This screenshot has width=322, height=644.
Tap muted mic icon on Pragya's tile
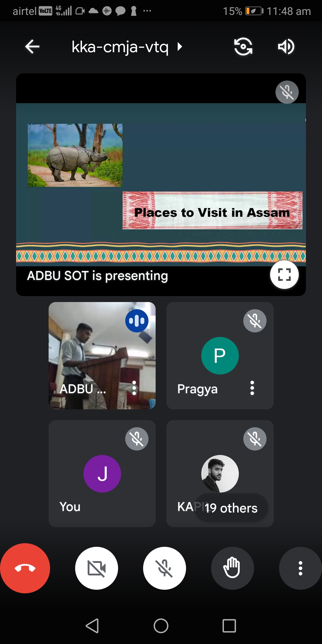click(x=255, y=321)
